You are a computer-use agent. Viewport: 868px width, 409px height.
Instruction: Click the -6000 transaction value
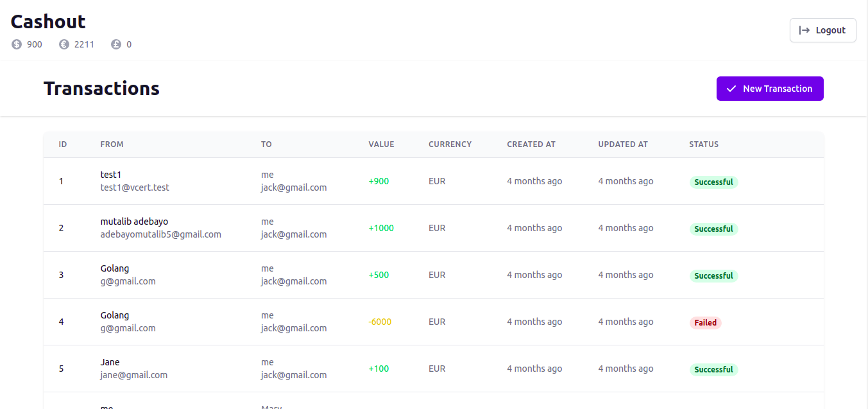(x=380, y=322)
